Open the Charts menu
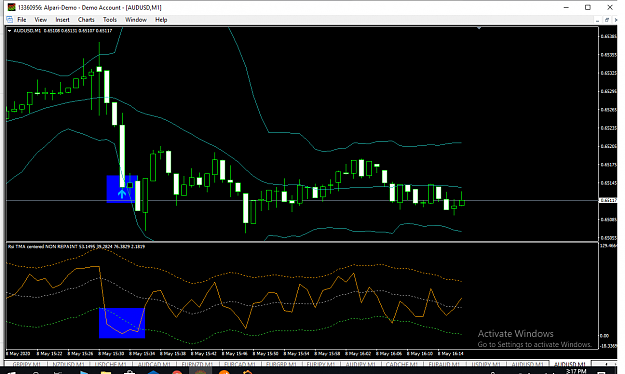This screenshot has height=374, width=625. point(86,20)
